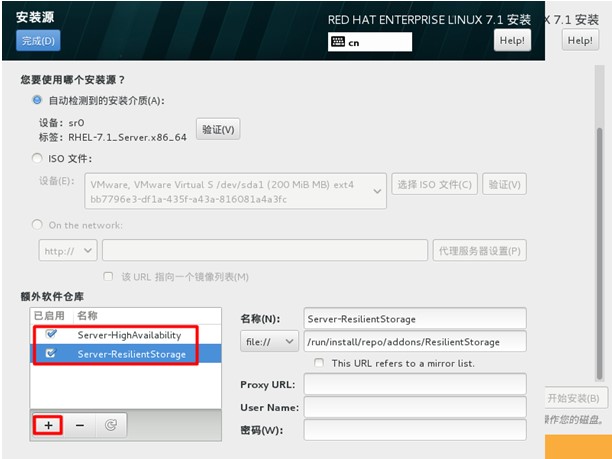Select Server-ResilientStorage in the repository list
612x459 pixels.
pyautogui.click(x=131, y=354)
